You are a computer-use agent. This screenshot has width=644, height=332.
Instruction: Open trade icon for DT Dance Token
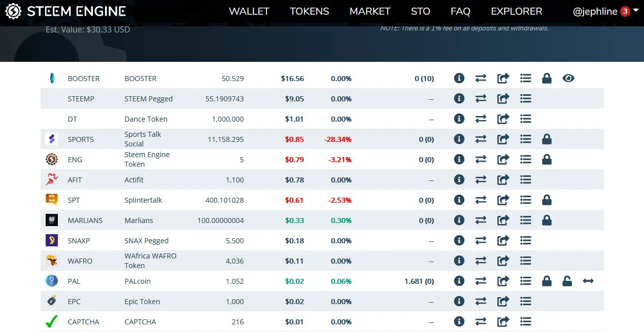(481, 119)
